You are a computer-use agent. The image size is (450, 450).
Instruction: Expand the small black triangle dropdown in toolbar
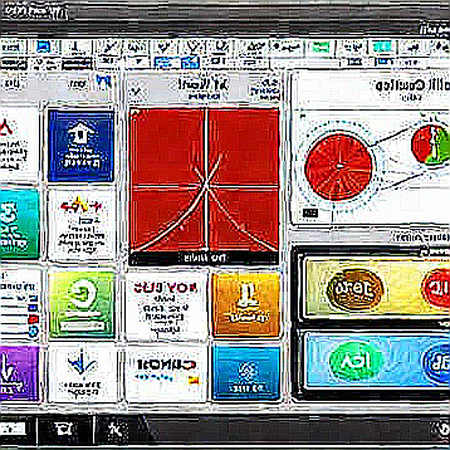click(x=139, y=61)
